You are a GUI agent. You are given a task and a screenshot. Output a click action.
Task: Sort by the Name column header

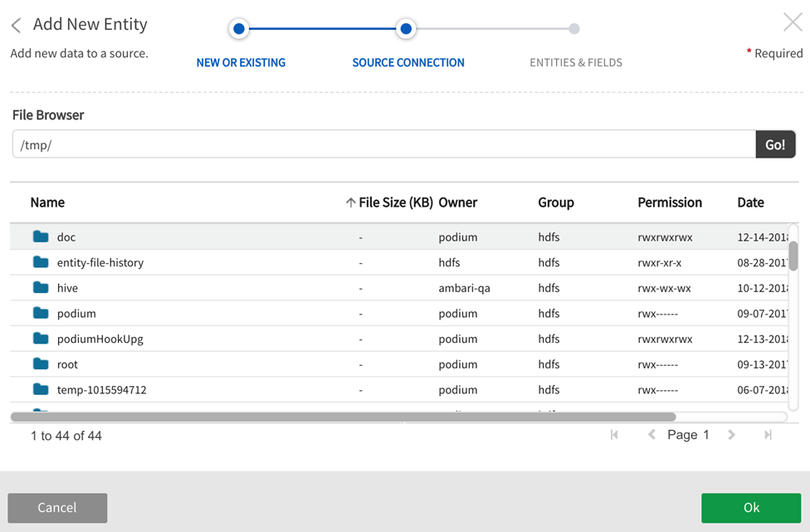[47, 203]
